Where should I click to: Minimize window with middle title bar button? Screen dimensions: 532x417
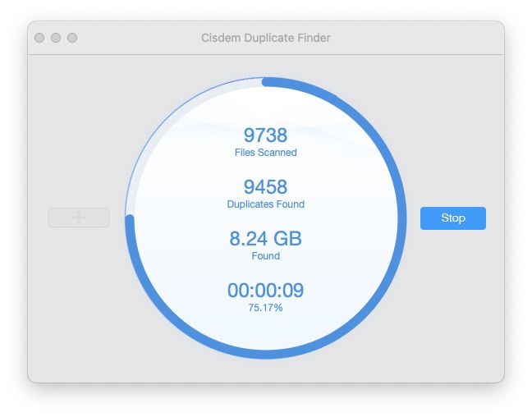(x=56, y=38)
